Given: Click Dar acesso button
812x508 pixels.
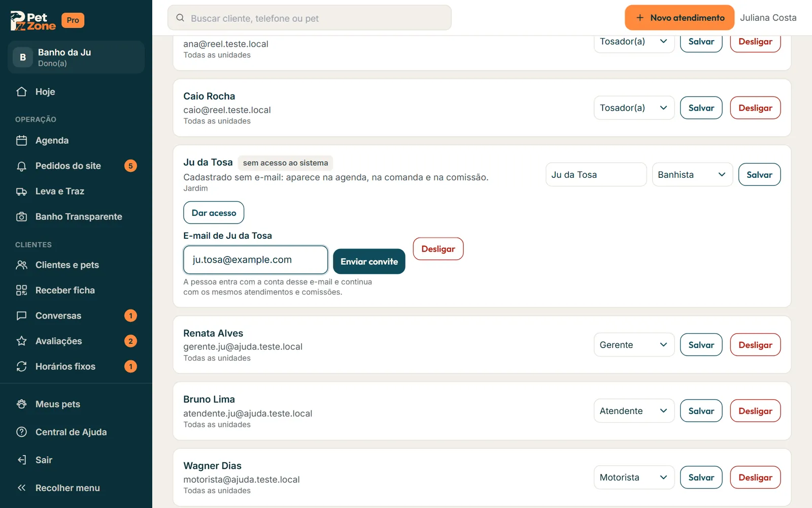Looking at the screenshot, I should (214, 213).
